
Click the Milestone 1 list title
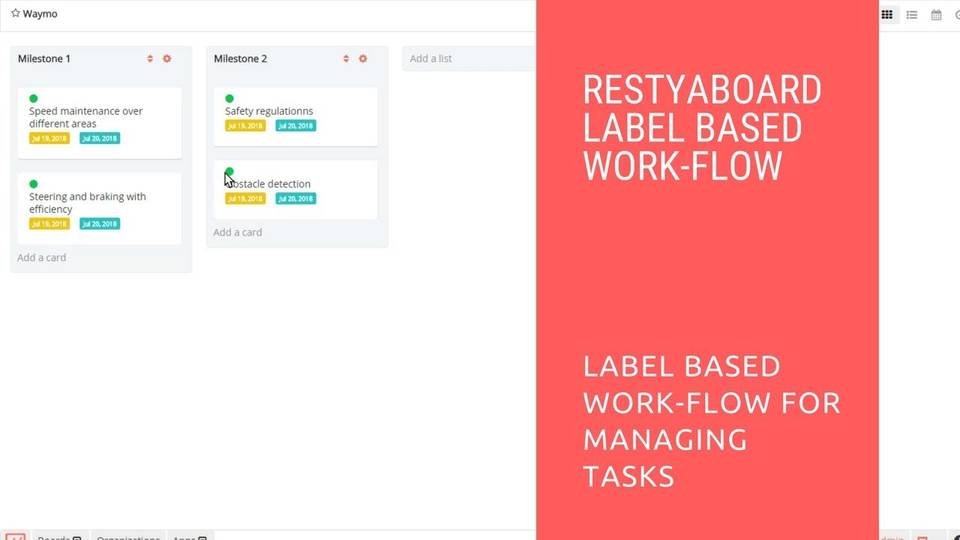[44, 59]
